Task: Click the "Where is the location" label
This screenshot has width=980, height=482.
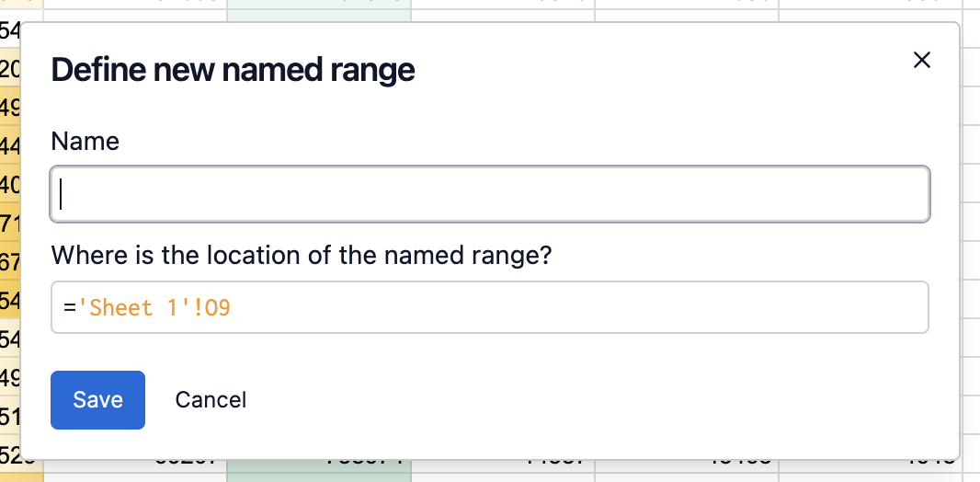Action: 301,255
